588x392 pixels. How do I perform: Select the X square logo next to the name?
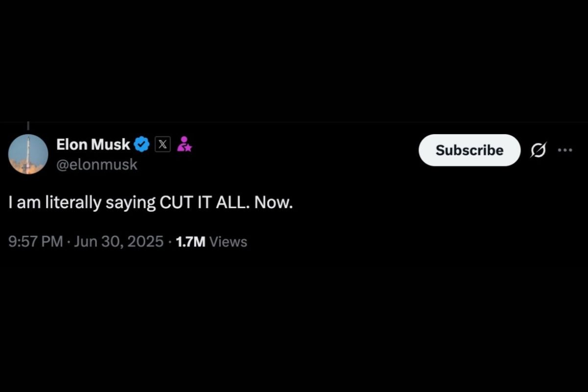(x=162, y=144)
